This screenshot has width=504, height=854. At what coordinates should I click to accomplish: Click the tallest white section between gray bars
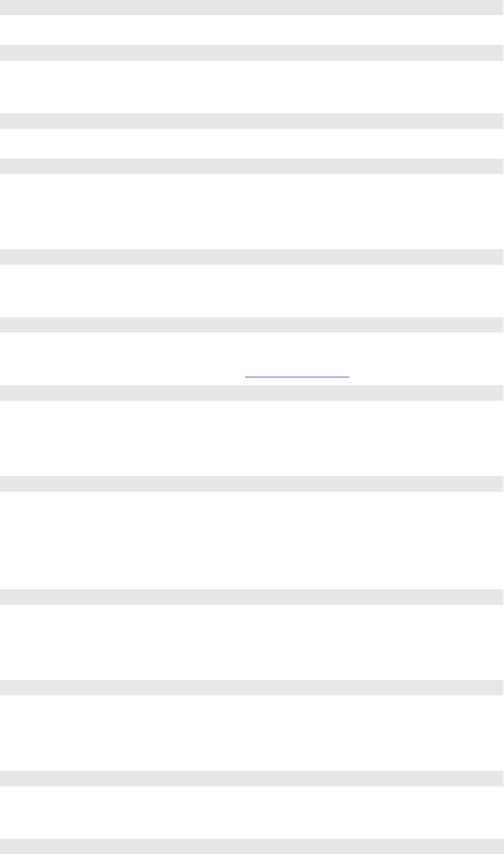[x=252, y=540]
